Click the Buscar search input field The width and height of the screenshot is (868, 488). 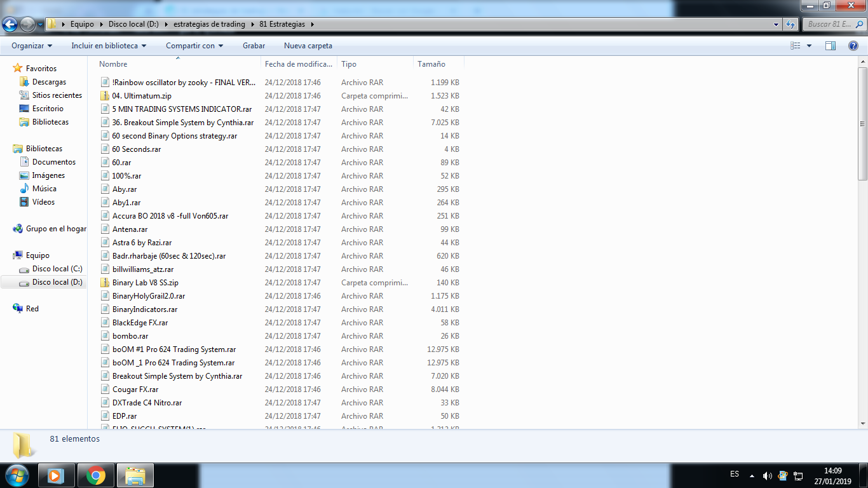pyautogui.click(x=834, y=24)
